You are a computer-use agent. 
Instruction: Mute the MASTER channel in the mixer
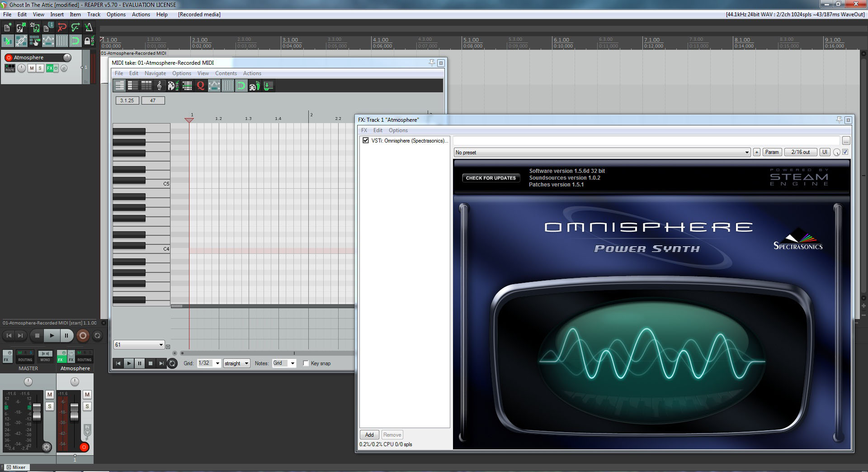(x=50, y=395)
